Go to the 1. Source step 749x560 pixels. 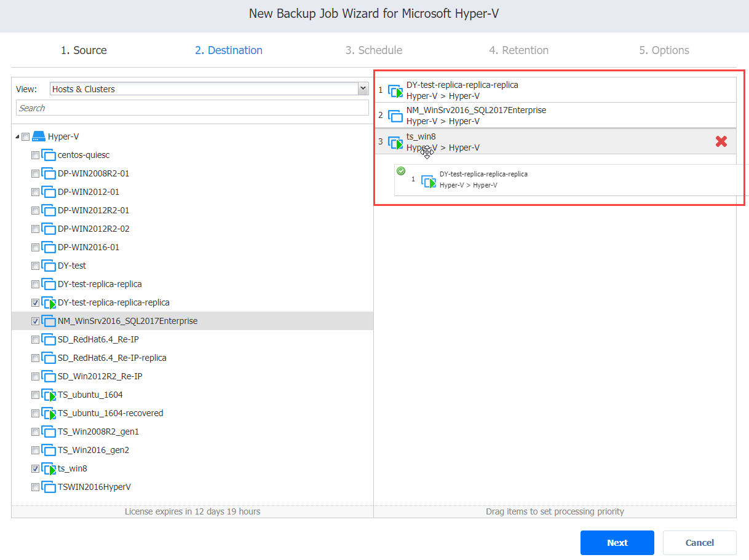point(84,50)
